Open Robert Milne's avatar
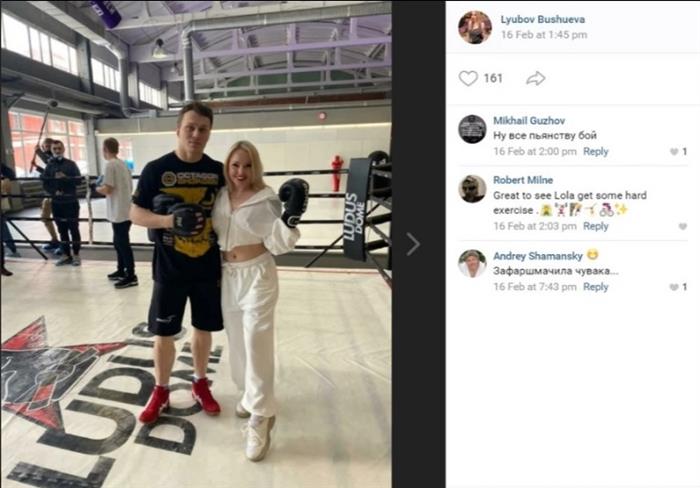The image size is (700, 488). (x=472, y=188)
